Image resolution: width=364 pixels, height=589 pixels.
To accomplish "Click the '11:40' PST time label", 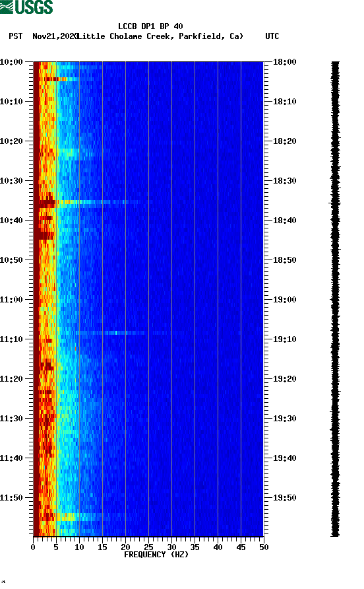I will [11, 458].
